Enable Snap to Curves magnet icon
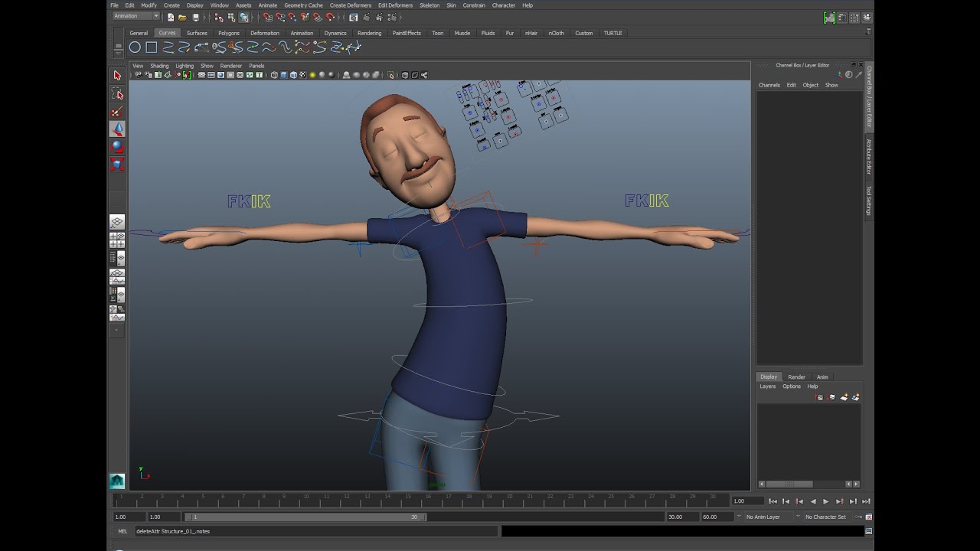Image resolution: width=980 pixels, height=551 pixels. pos(280,17)
